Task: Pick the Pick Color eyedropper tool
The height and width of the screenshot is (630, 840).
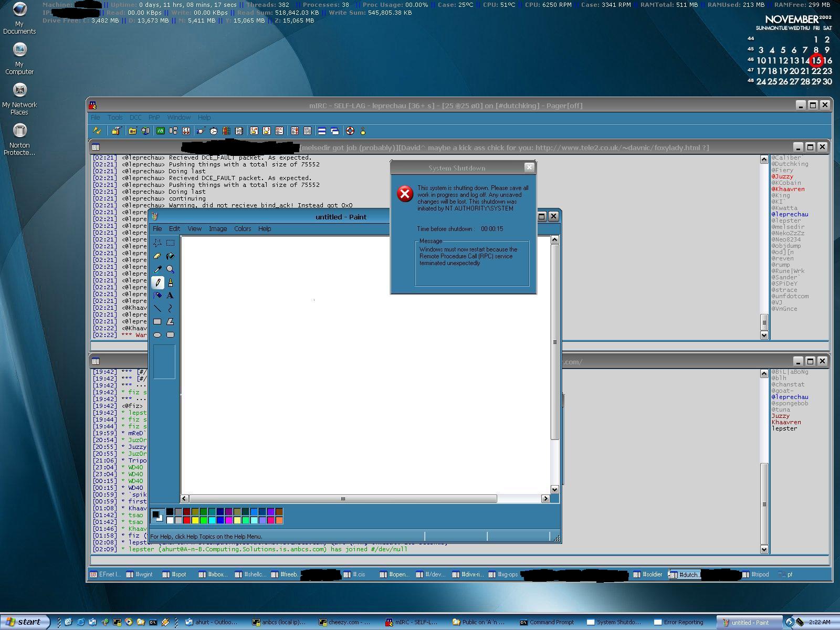Action: [x=157, y=269]
